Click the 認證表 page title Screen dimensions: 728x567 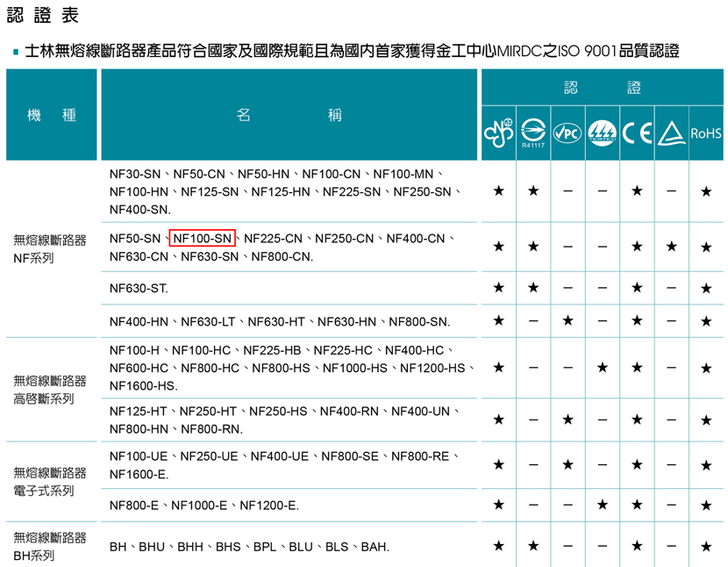point(43,15)
